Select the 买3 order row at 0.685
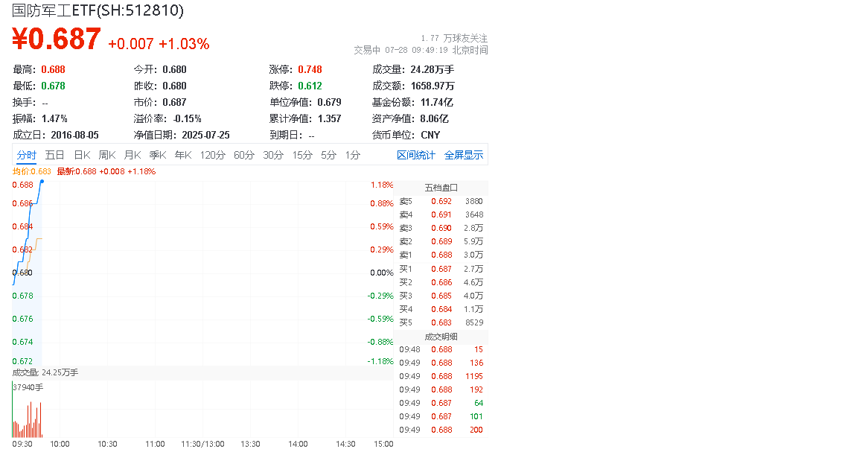Viewport: 868px width, 458px height. tap(441, 296)
